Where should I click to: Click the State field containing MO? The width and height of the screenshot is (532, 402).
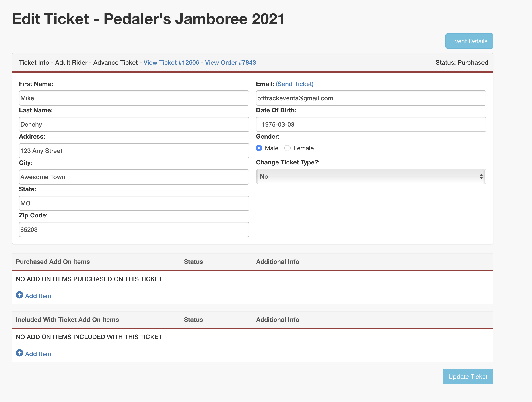click(x=134, y=203)
